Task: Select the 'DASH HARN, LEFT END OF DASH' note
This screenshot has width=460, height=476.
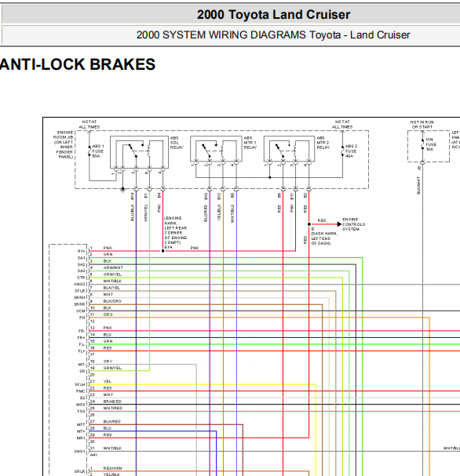Action: 324,238
